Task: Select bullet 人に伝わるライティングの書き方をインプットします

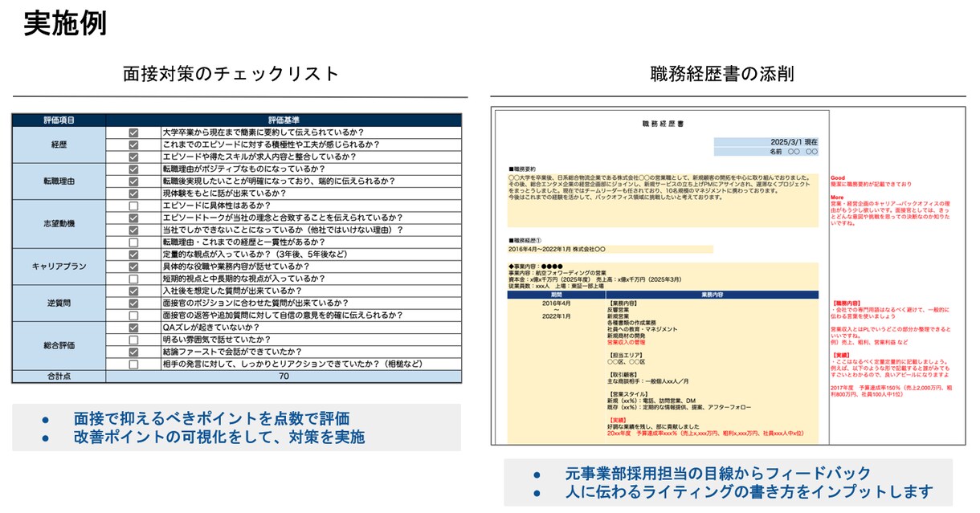Action: coord(749,491)
